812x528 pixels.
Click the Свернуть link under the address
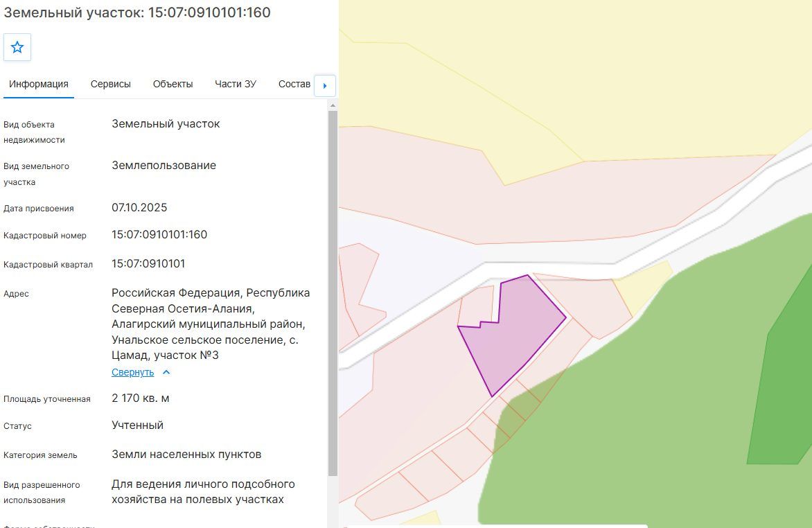click(132, 372)
